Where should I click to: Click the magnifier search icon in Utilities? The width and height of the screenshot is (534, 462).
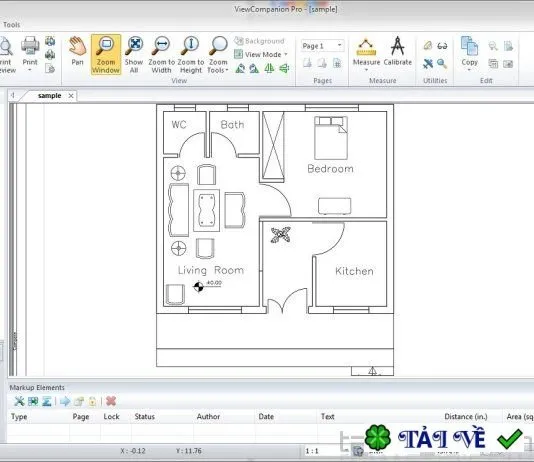tap(442, 64)
